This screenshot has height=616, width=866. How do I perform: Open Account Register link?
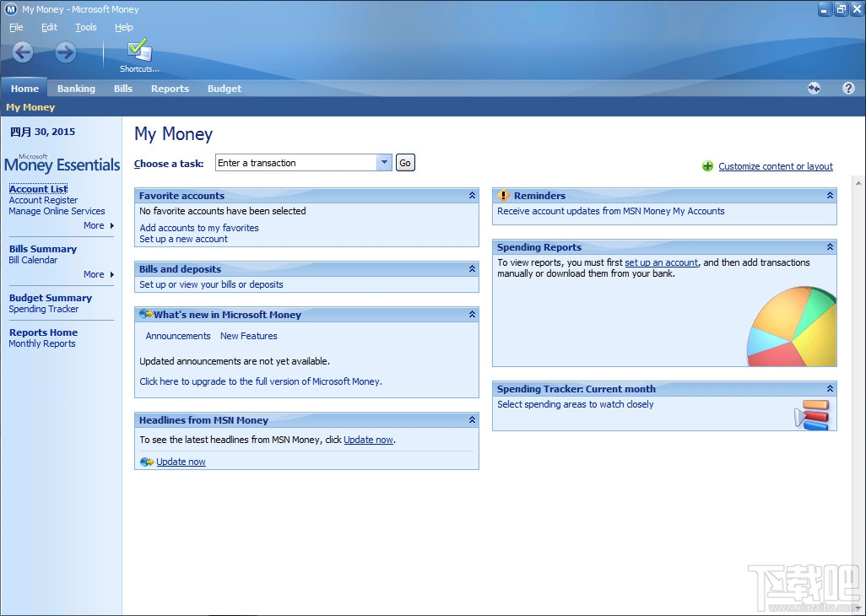(x=43, y=200)
